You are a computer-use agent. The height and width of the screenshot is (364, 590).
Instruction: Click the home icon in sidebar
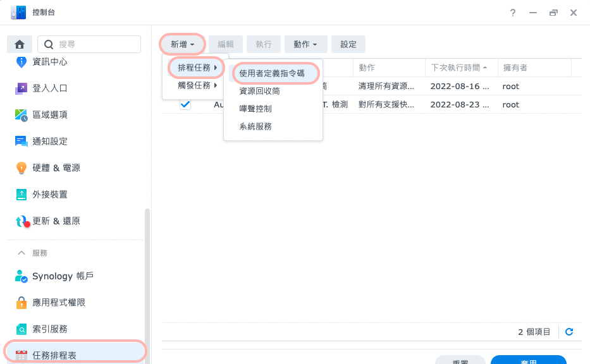[x=20, y=44]
